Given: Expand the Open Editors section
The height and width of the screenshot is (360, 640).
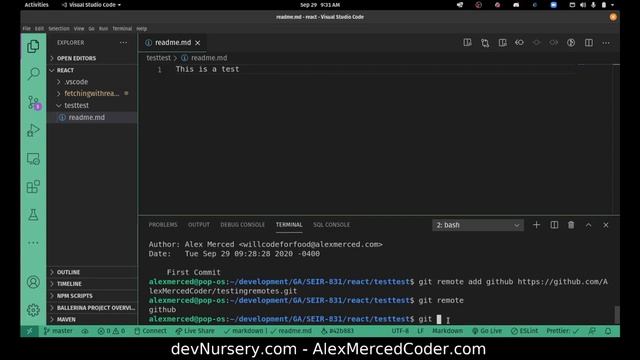Looking at the screenshot, I should click(92, 58).
